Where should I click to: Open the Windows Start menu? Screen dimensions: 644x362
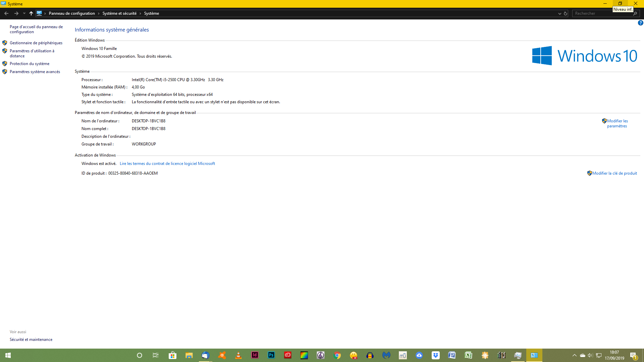pos(8,355)
